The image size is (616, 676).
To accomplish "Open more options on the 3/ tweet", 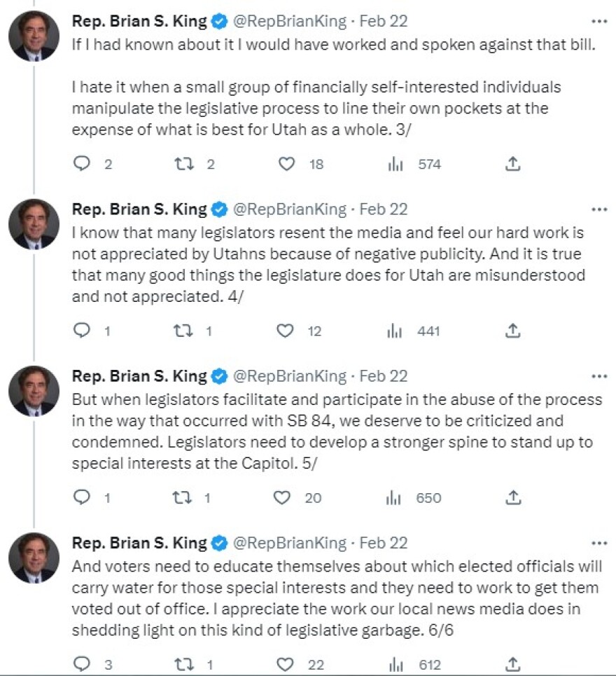I will point(599,21).
